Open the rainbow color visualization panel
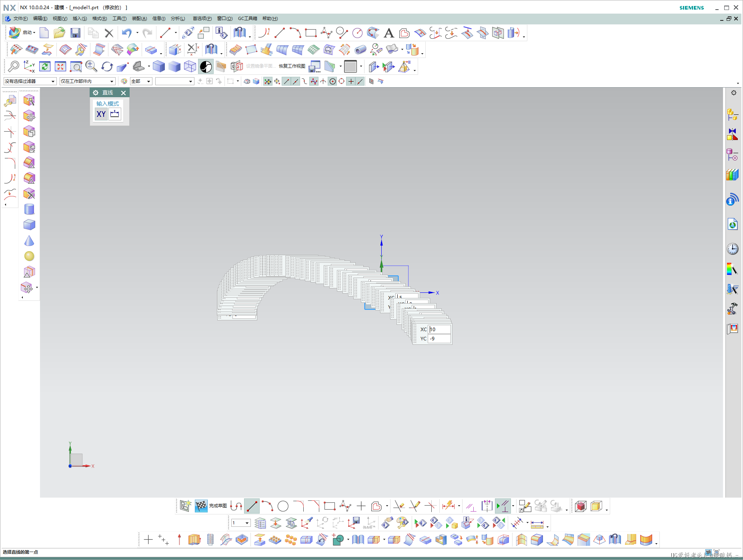 733,269
